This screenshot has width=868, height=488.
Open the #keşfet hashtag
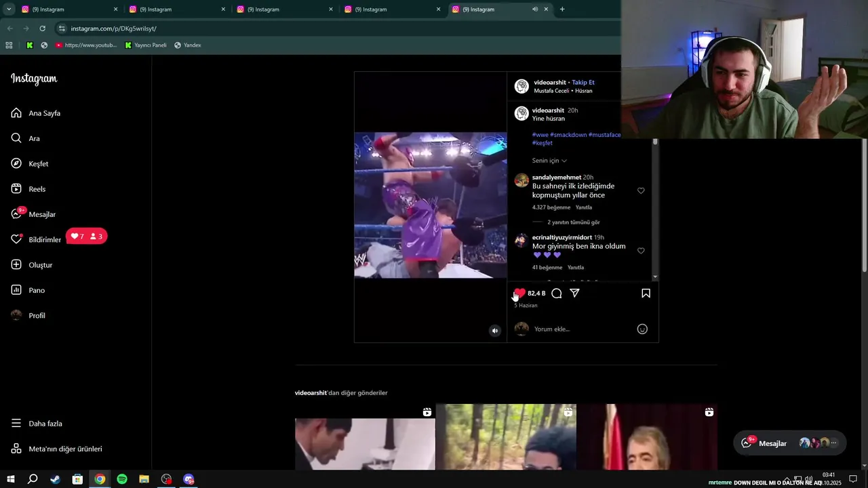click(542, 143)
